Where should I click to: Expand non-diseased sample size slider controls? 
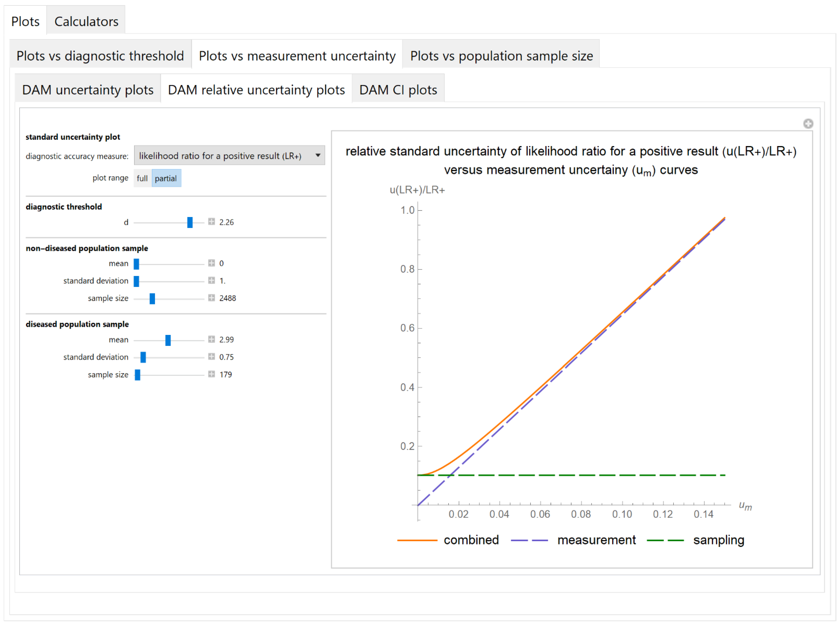coord(211,298)
